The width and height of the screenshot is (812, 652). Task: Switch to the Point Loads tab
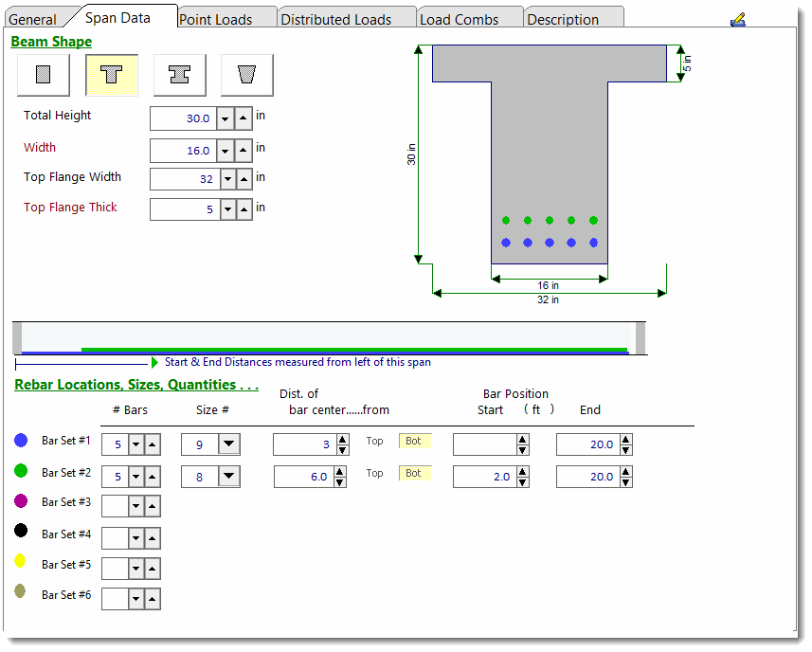(x=215, y=19)
